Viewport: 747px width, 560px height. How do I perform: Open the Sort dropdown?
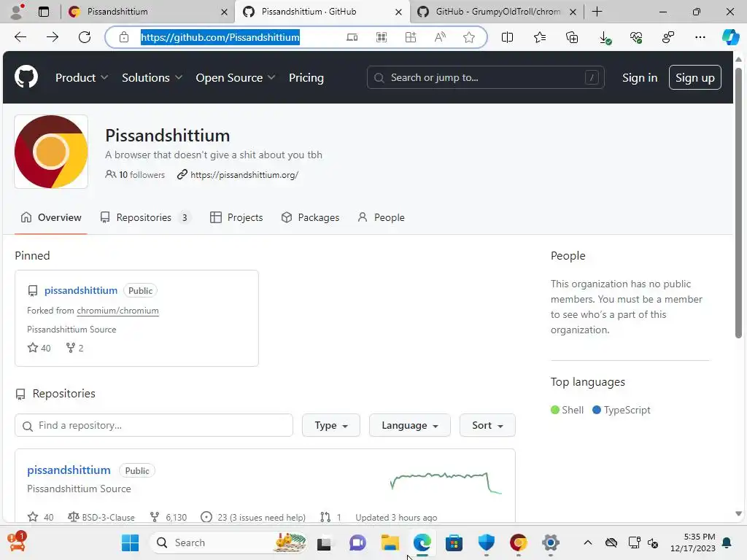coord(487,425)
